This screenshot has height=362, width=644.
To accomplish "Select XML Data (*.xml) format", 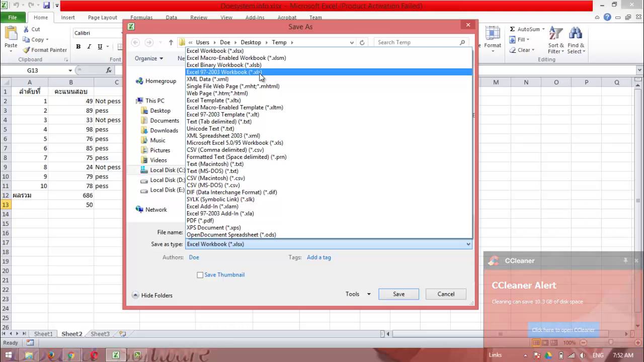I will [x=329, y=79].
